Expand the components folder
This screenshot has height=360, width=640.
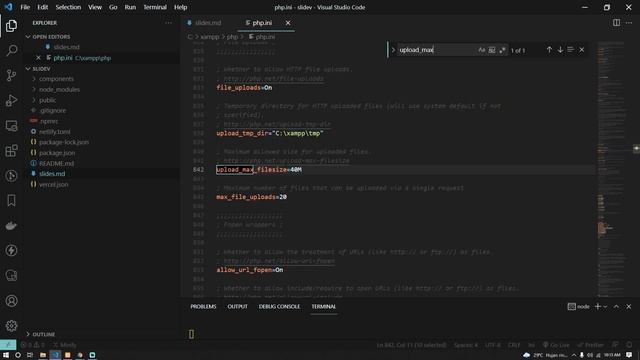click(x=56, y=79)
